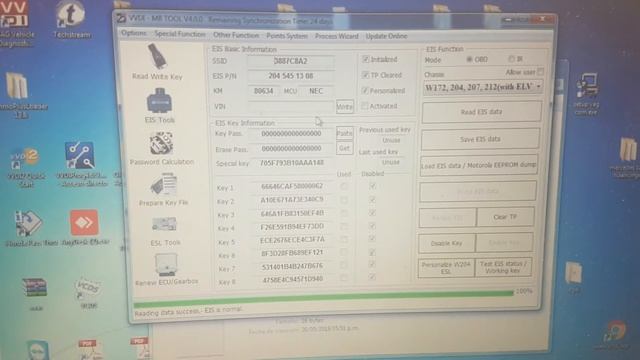Screen dimensions: 640x360
Task: Open the first PDF file icon on desktop
Action: click(x=88, y=349)
